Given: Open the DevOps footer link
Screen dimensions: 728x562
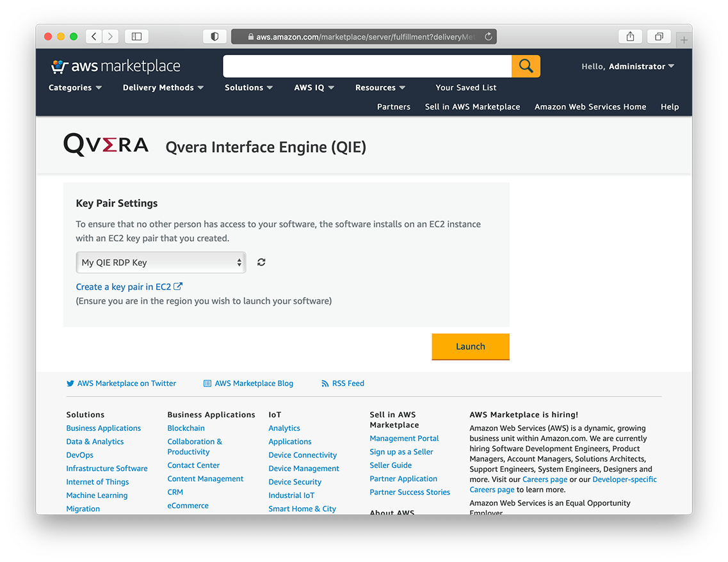Looking at the screenshot, I should point(80,455).
